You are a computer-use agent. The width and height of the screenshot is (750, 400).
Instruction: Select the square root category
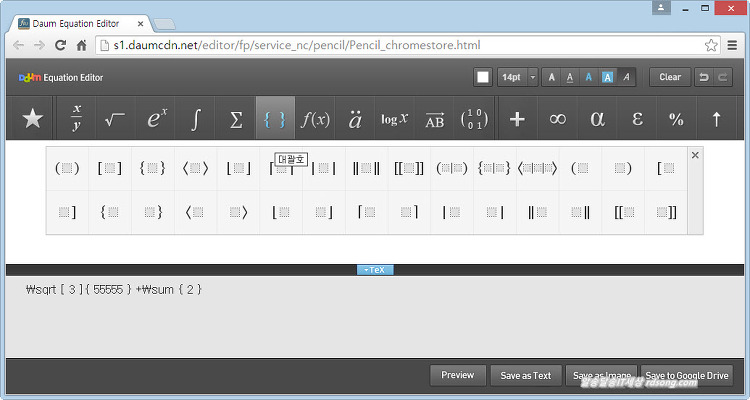[x=115, y=119]
